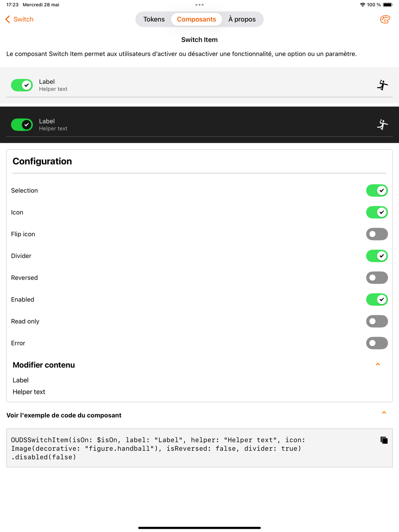Copy the code example to clipboard
The height and width of the screenshot is (532, 399).
click(x=384, y=440)
